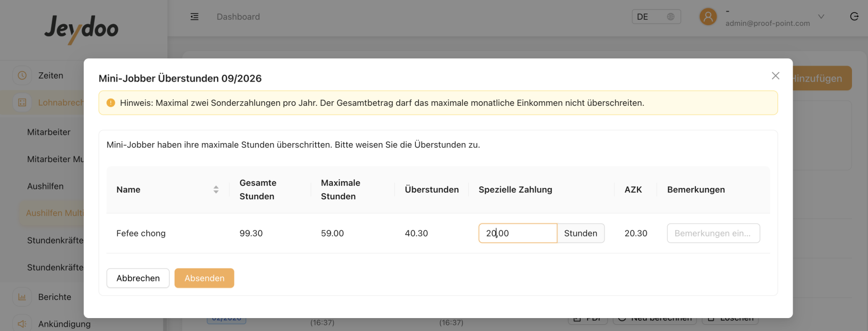Image resolution: width=868 pixels, height=331 pixels.
Task: Click the orange user avatar icon
Action: [708, 17]
